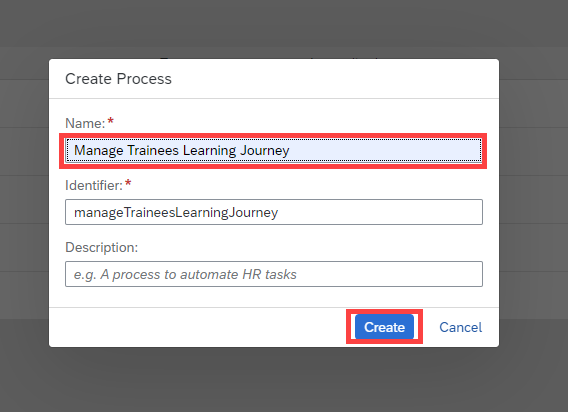This screenshot has width=568, height=412.
Task: Click the 'Name:' field label
Action: [x=85, y=124]
